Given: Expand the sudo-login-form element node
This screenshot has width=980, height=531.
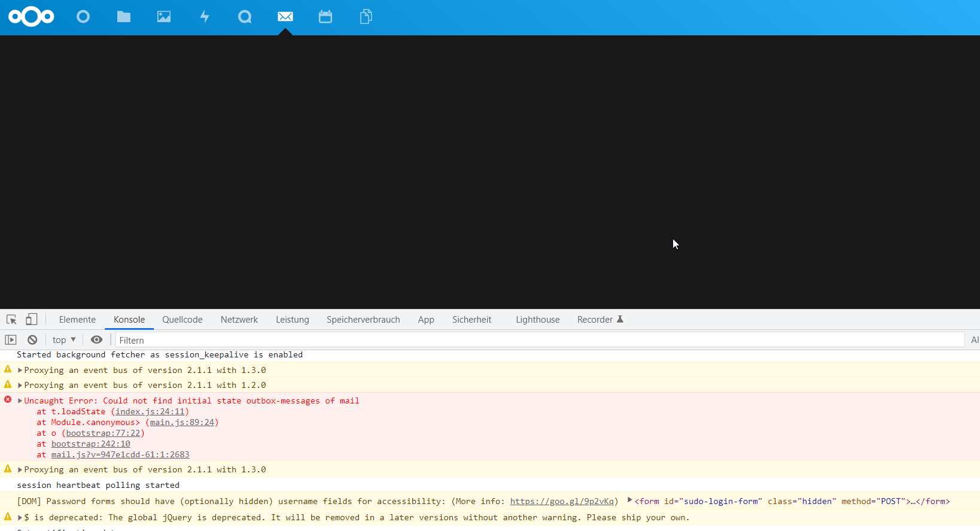Looking at the screenshot, I should click(629, 500).
